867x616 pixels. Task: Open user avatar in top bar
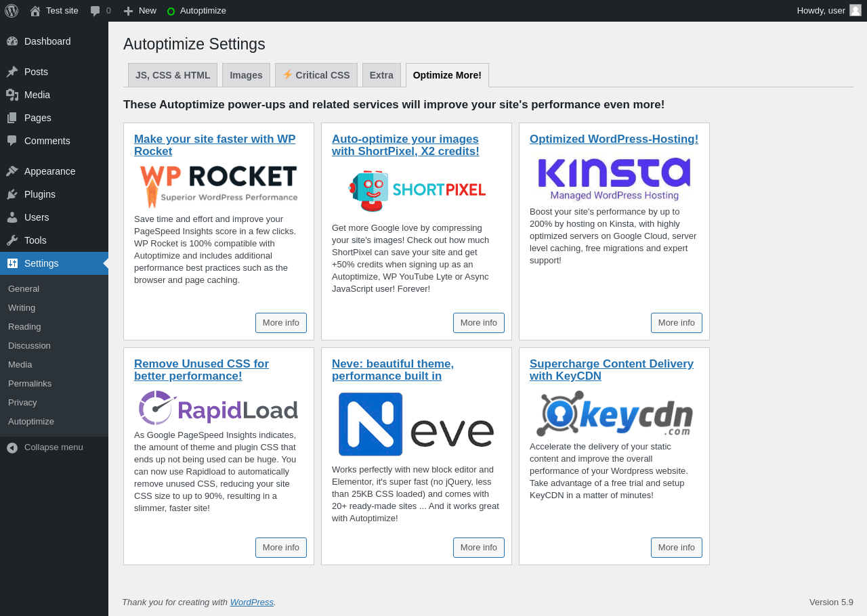855,10
